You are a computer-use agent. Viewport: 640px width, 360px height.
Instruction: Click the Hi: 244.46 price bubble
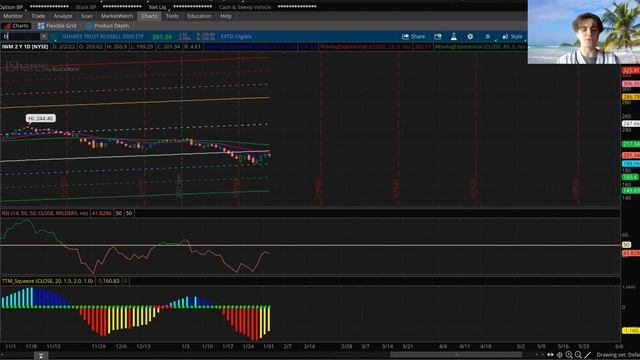coord(40,118)
